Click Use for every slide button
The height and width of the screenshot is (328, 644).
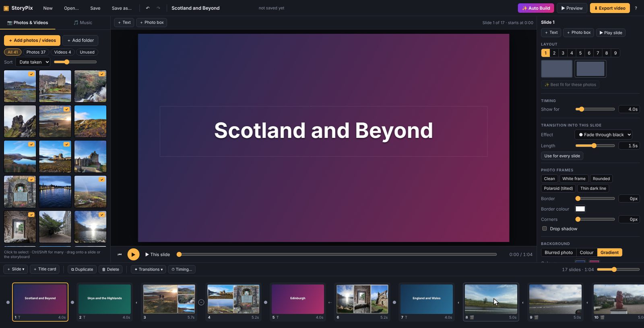click(562, 156)
